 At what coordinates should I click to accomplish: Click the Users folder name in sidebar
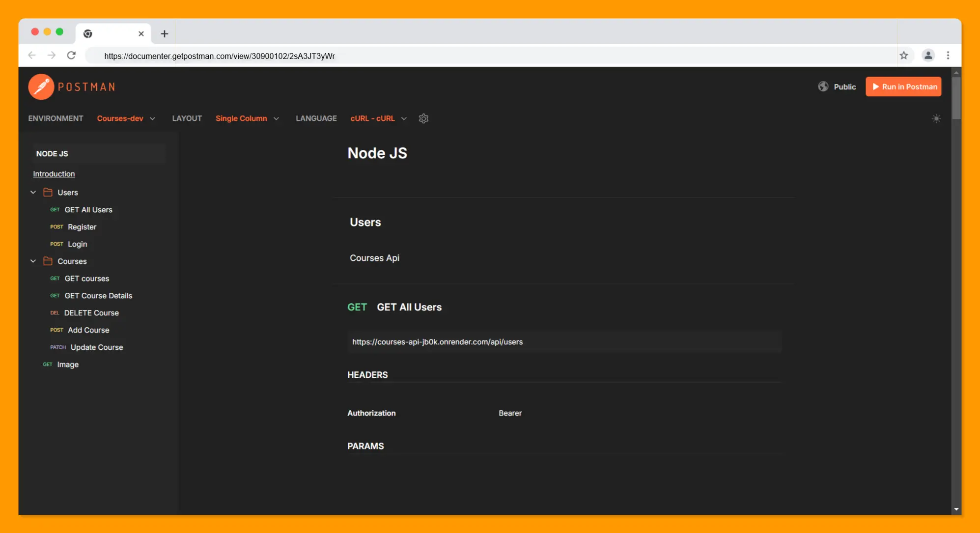pyautogui.click(x=68, y=193)
